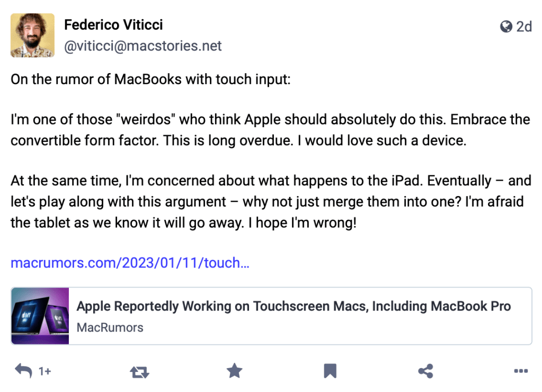Bookmark this post about touchscreen MacBooks

click(330, 371)
